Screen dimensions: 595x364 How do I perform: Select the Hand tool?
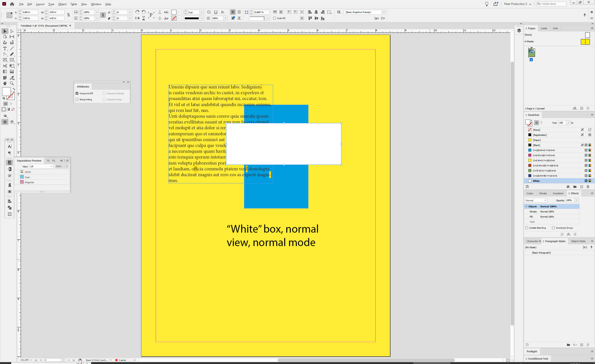pyautogui.click(x=5, y=84)
